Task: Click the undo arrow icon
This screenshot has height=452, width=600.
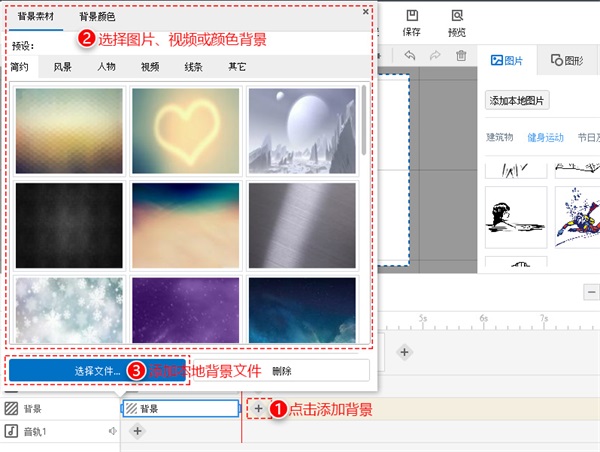Action: click(410, 56)
